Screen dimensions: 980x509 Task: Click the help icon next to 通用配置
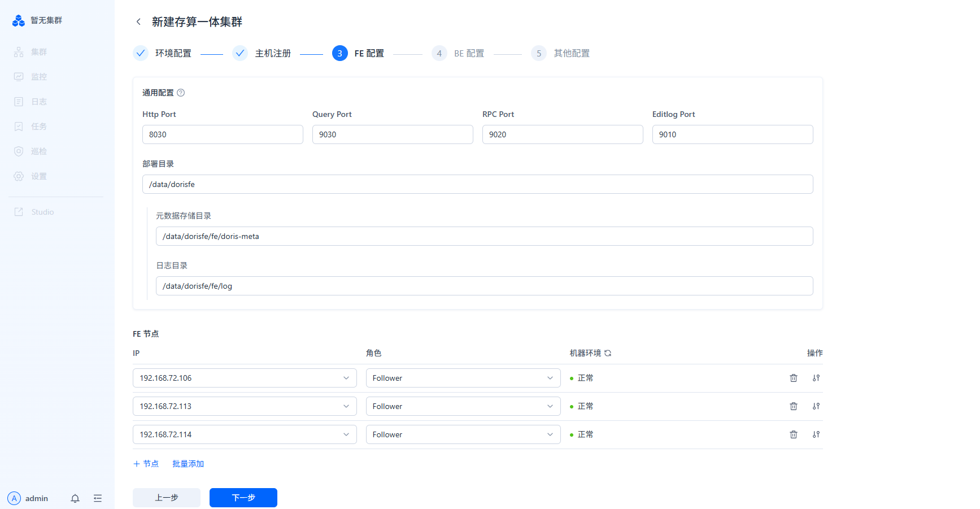click(181, 93)
